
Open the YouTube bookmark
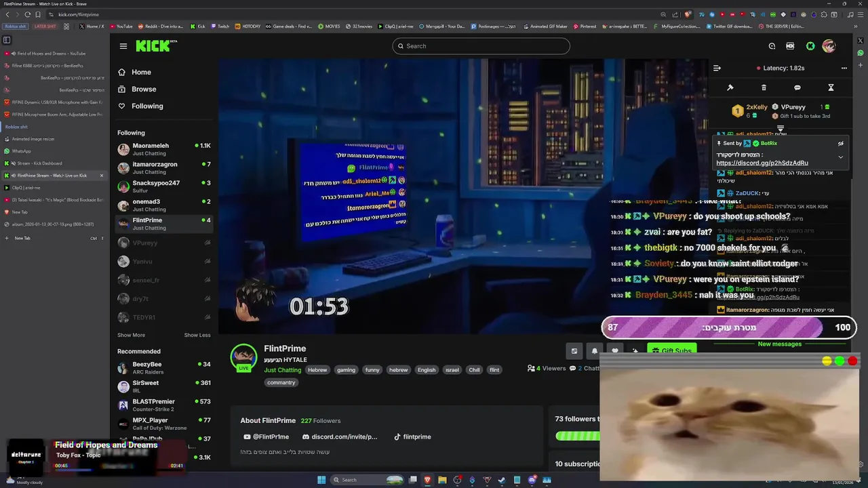(x=121, y=26)
